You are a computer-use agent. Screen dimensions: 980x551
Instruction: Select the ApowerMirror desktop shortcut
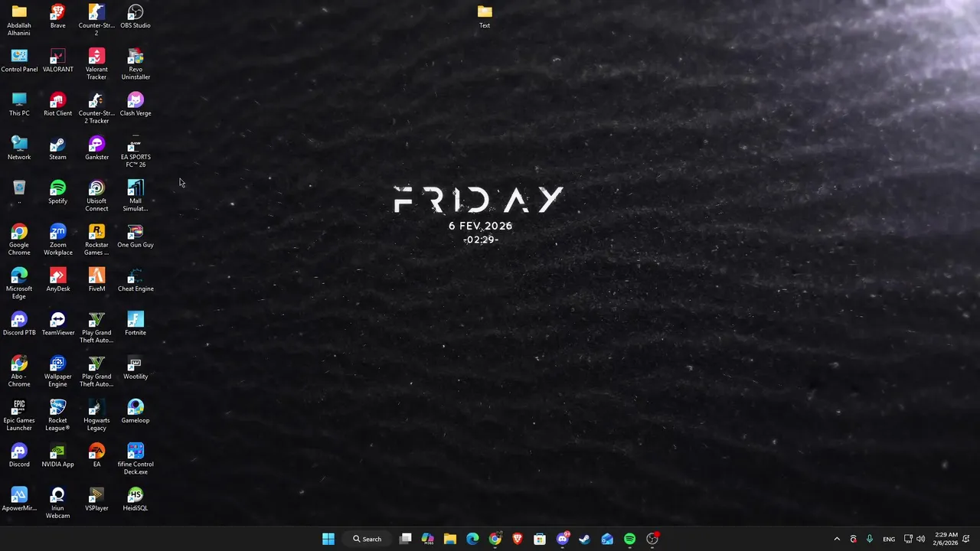click(19, 500)
